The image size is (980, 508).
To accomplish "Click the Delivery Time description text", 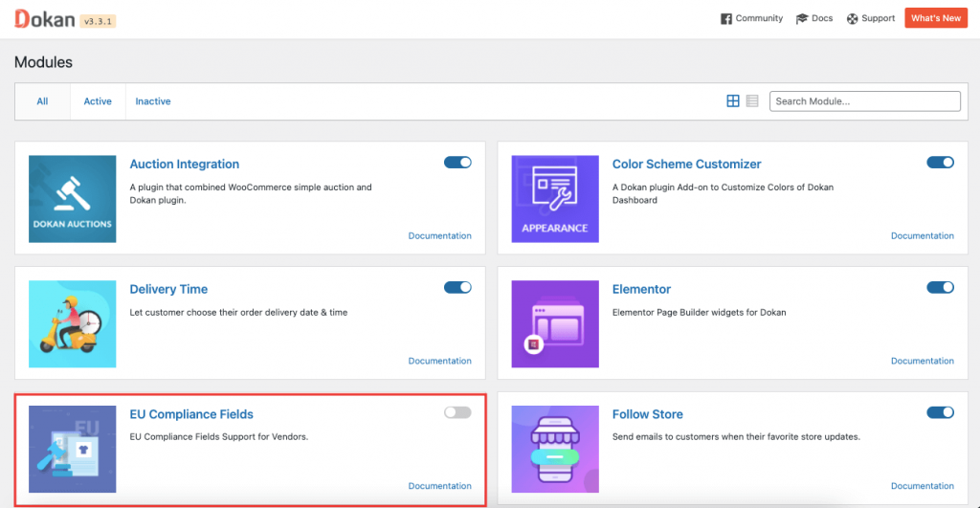I will [x=238, y=313].
